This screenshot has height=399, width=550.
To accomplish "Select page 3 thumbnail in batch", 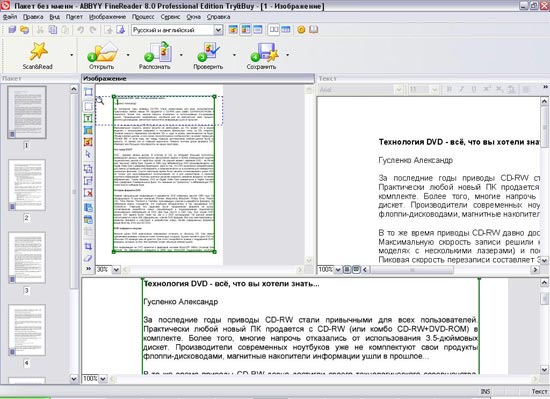I will 27,258.
